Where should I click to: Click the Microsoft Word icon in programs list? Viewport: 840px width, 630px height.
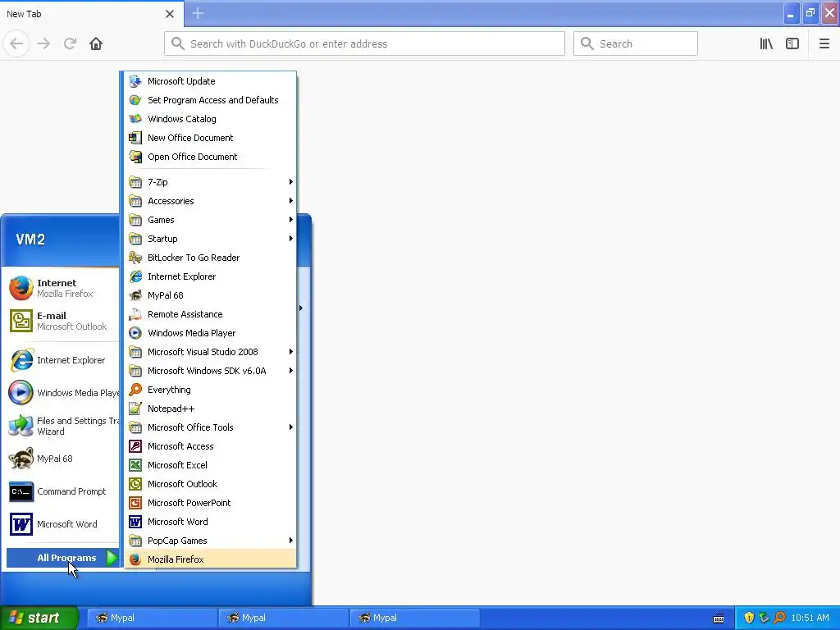coord(135,521)
